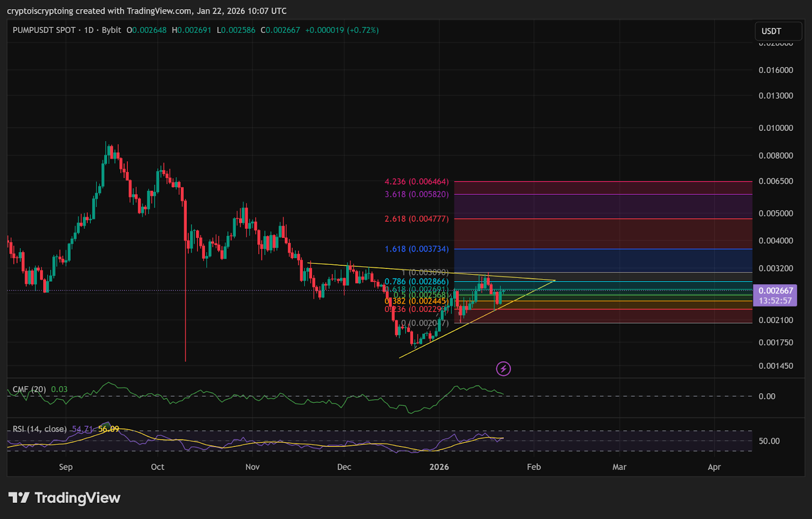Image resolution: width=812 pixels, height=519 pixels.
Task: Select the 0.382 (0.002445) Fibonacci label
Action: 417,301
